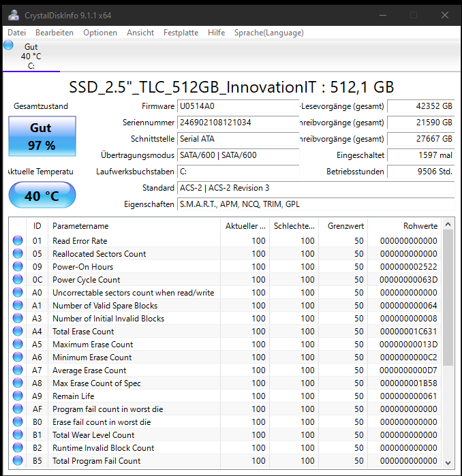Open the Ansicht menu
This screenshot has width=462, height=476.
[140, 33]
